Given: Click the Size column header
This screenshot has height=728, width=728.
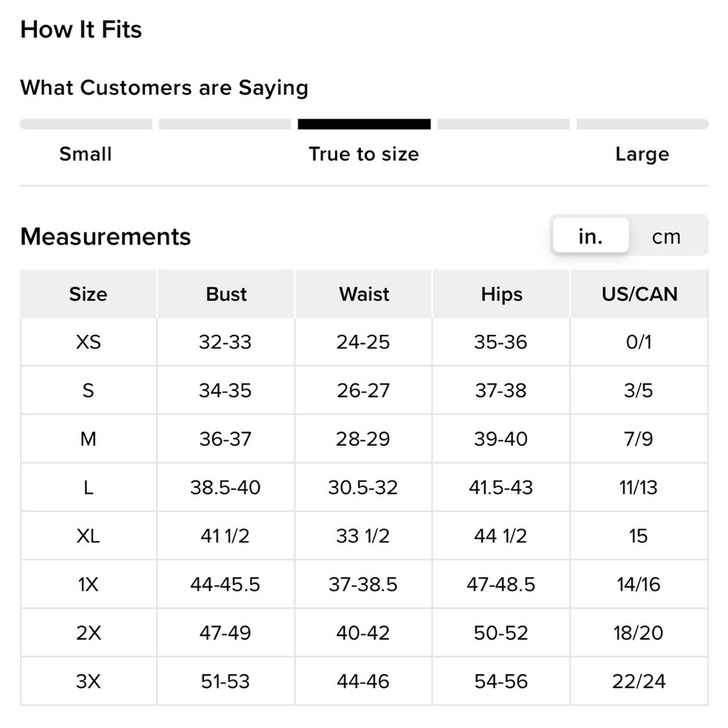Looking at the screenshot, I should click(x=88, y=294).
